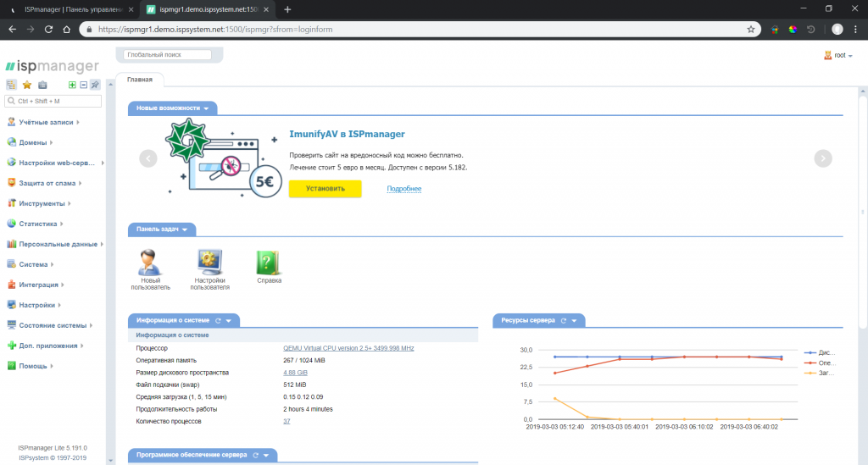This screenshot has width=868, height=465.
Task: Collapse all menu sections with minus icon
Action: coord(83,85)
